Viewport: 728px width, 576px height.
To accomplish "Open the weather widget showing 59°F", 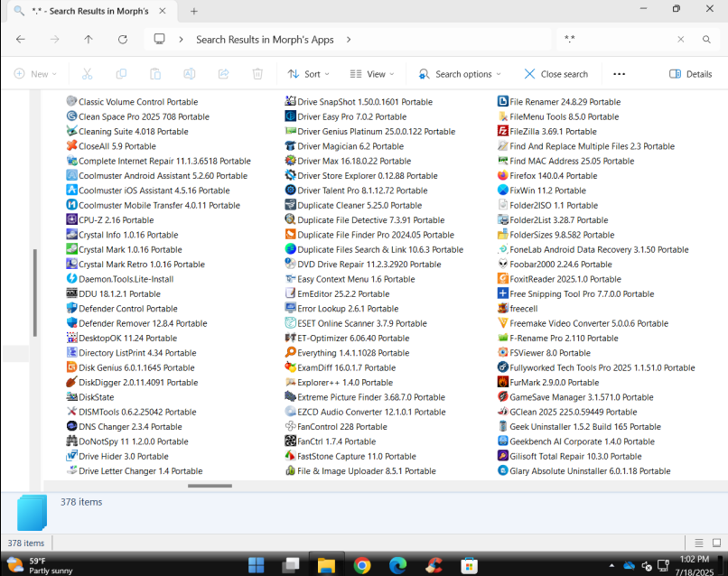I will click(x=41, y=565).
